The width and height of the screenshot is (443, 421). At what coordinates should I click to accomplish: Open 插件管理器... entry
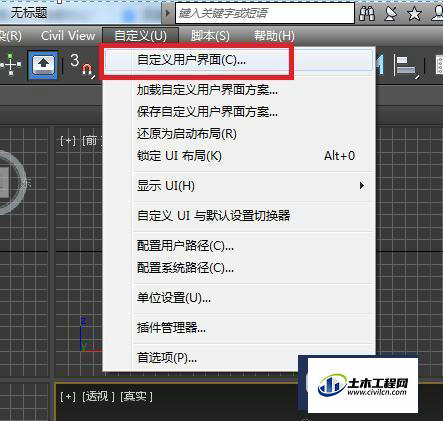pos(238,328)
